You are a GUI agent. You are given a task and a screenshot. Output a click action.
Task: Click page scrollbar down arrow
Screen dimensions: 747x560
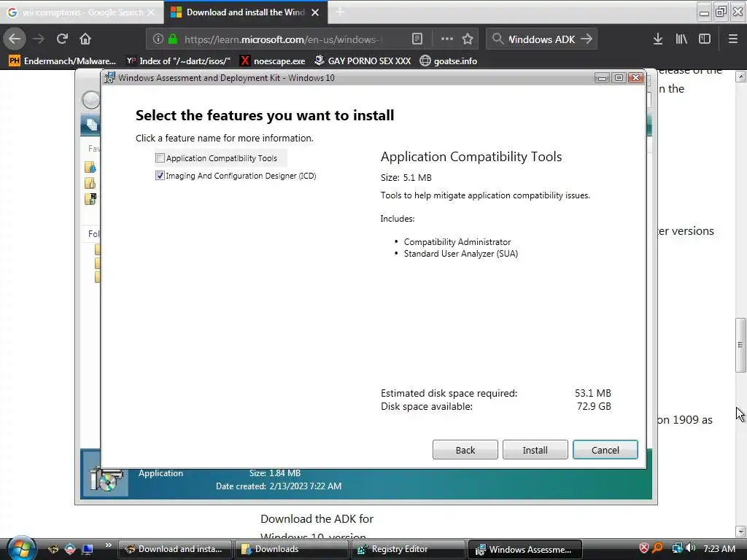(740, 531)
